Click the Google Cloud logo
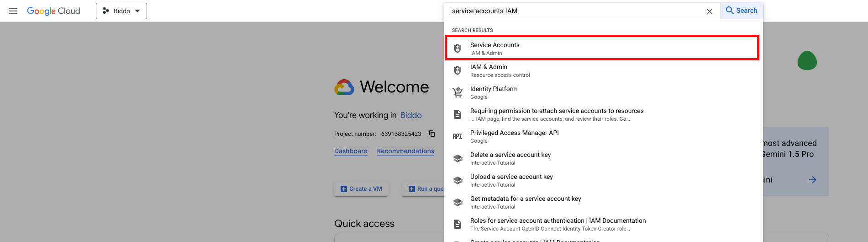The height and width of the screenshot is (242, 868). pos(53,11)
